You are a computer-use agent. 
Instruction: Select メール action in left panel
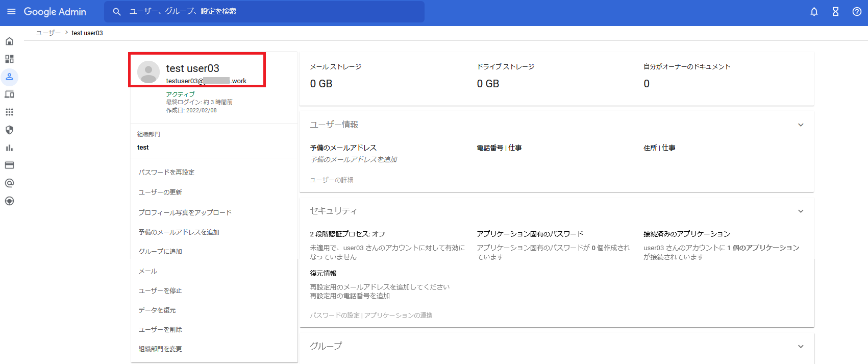(x=148, y=272)
